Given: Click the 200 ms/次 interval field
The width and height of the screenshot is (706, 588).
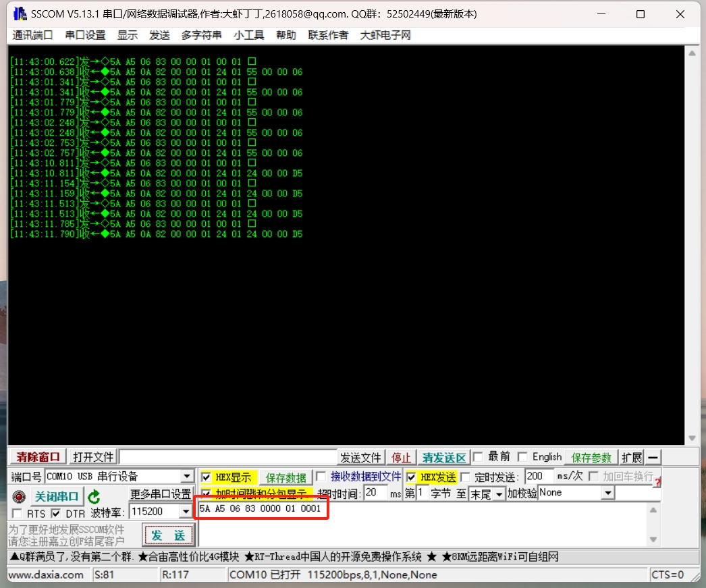Looking at the screenshot, I should point(539,477).
